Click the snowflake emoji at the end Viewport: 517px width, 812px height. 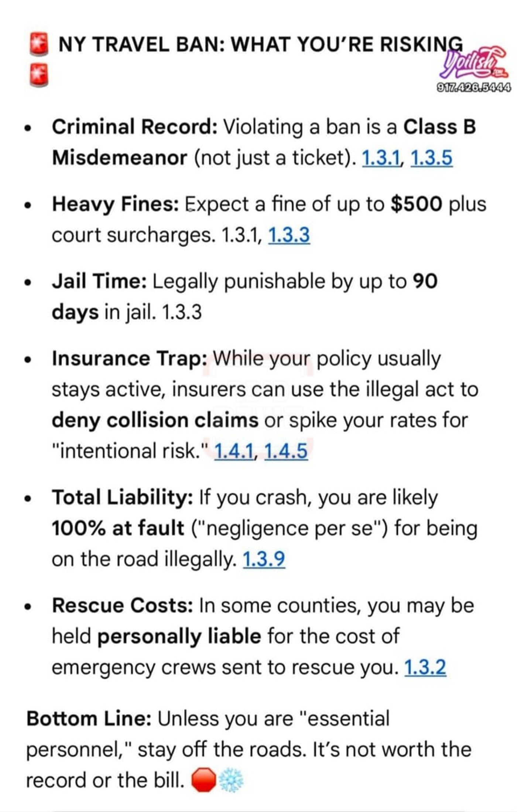coord(231,780)
